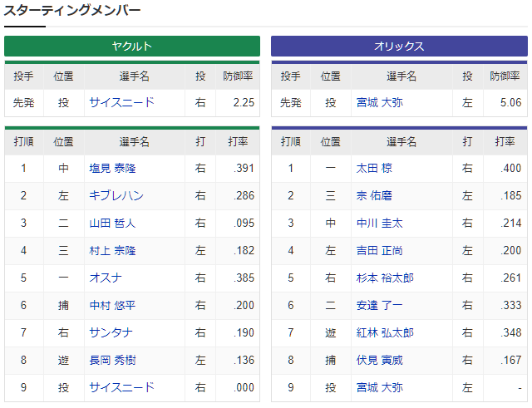Open player オスナ profile
The height and width of the screenshot is (408, 532).
(106, 278)
